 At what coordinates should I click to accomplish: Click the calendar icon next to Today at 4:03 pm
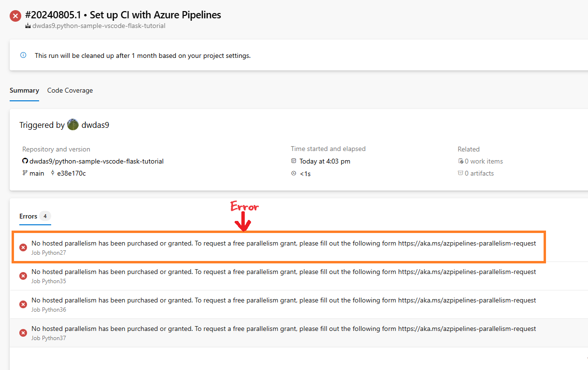click(294, 161)
